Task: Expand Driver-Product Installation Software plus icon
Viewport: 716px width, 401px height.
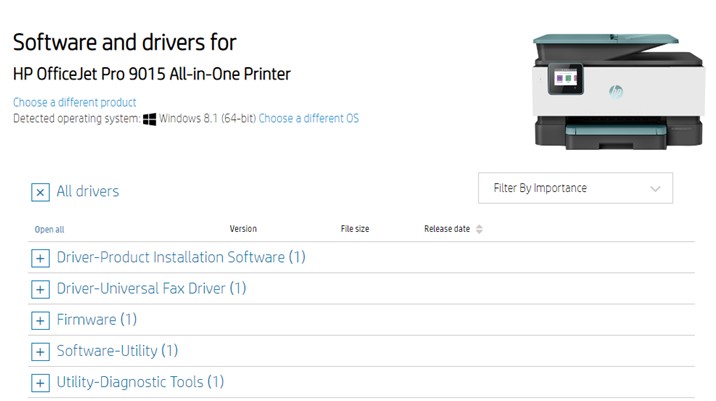Action: (40, 259)
